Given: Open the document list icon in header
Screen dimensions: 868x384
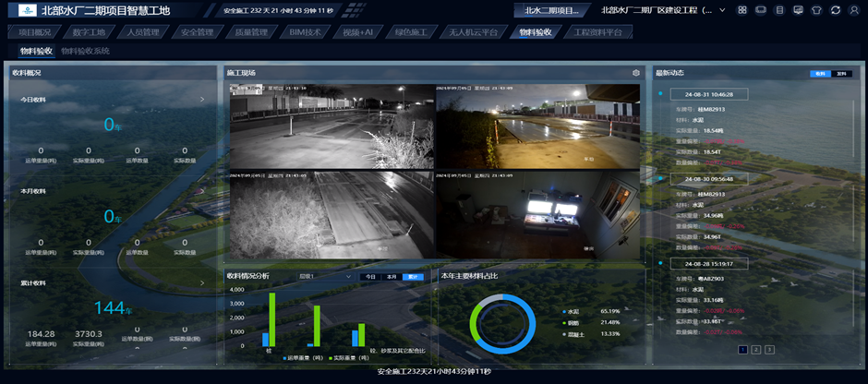Looking at the screenshot, I should click(x=779, y=10).
